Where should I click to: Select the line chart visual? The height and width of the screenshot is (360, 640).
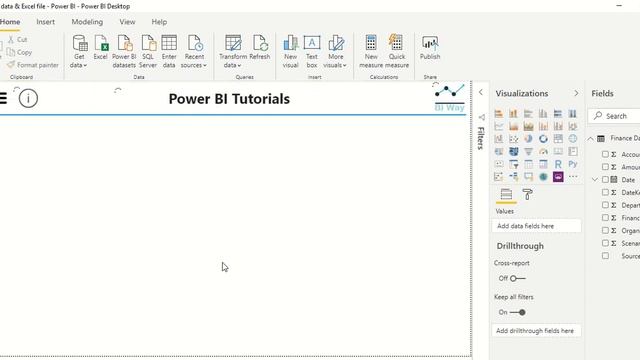(x=499, y=126)
